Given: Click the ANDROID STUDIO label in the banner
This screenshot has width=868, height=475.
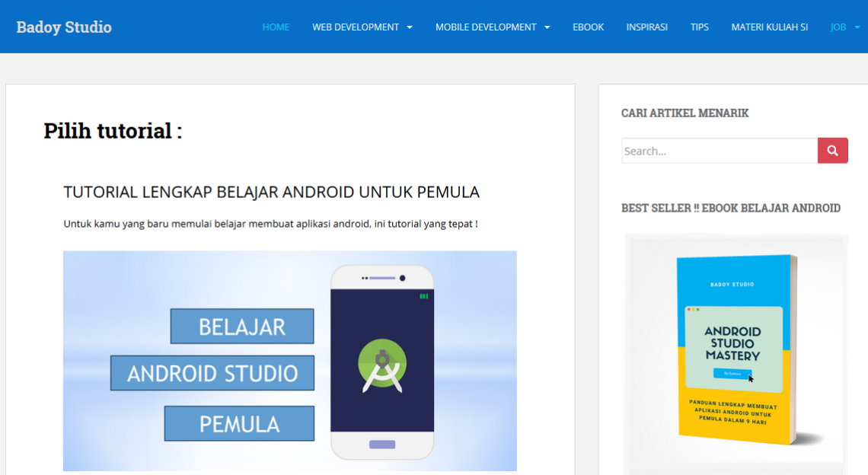Looking at the screenshot, I should click(212, 373).
